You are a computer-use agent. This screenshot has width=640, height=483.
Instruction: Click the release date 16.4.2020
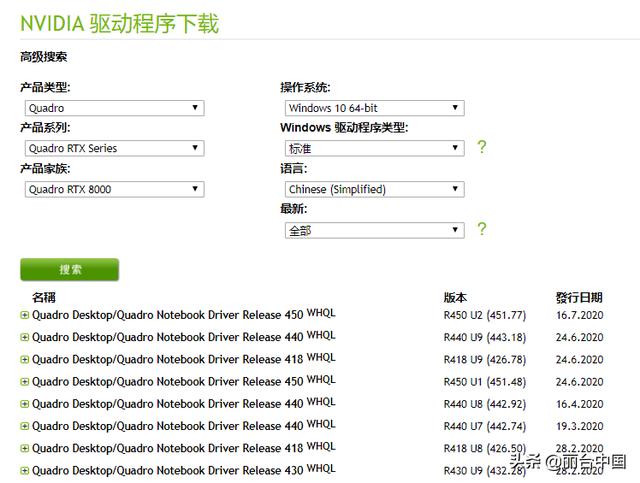point(580,404)
